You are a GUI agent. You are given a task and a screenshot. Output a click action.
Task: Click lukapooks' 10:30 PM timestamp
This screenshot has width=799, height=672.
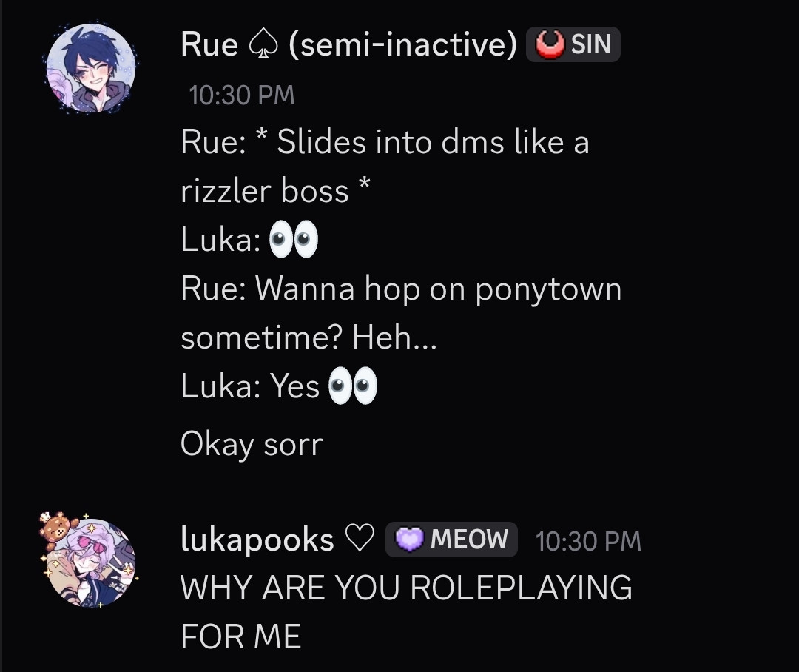pos(588,541)
